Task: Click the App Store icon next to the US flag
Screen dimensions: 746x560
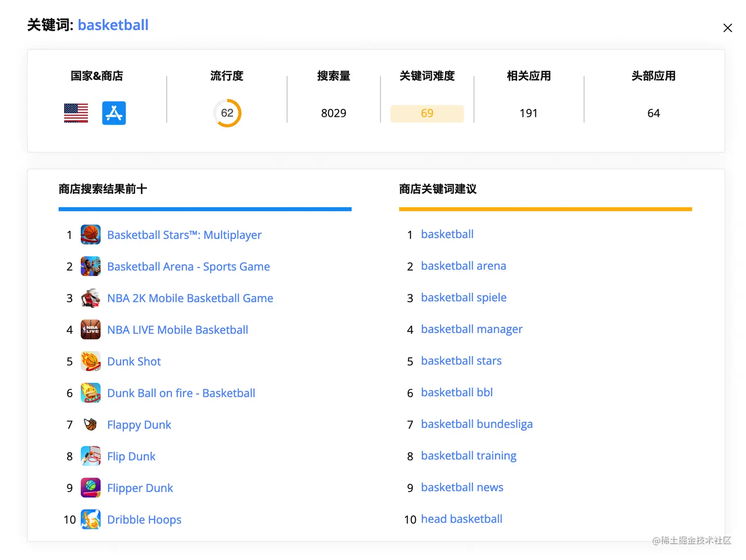Action: click(x=114, y=113)
